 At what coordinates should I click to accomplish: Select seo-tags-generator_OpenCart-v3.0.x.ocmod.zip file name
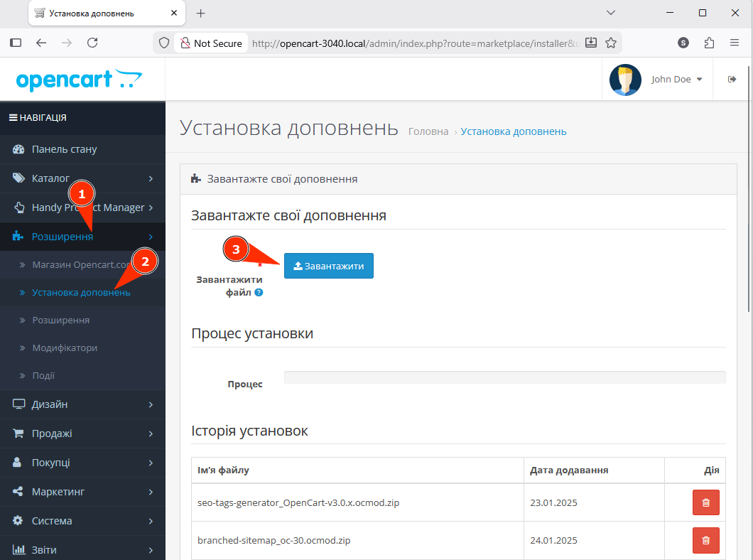pyautogui.click(x=298, y=503)
